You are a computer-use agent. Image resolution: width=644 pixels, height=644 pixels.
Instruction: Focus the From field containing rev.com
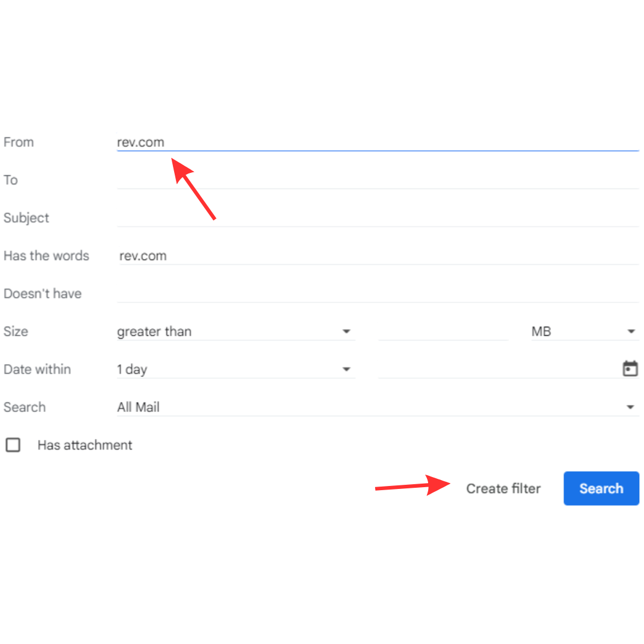point(378,142)
